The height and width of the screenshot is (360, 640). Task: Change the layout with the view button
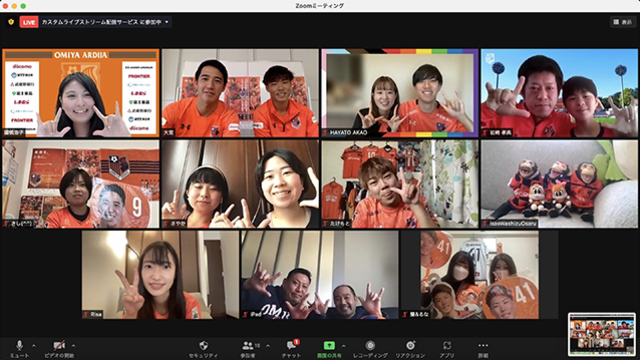[x=622, y=22]
